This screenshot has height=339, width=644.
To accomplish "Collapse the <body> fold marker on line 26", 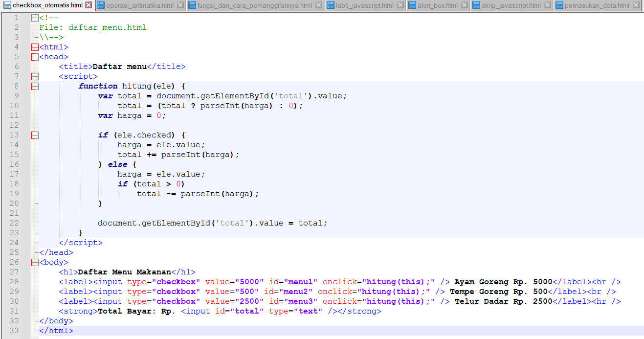I will (34, 262).
